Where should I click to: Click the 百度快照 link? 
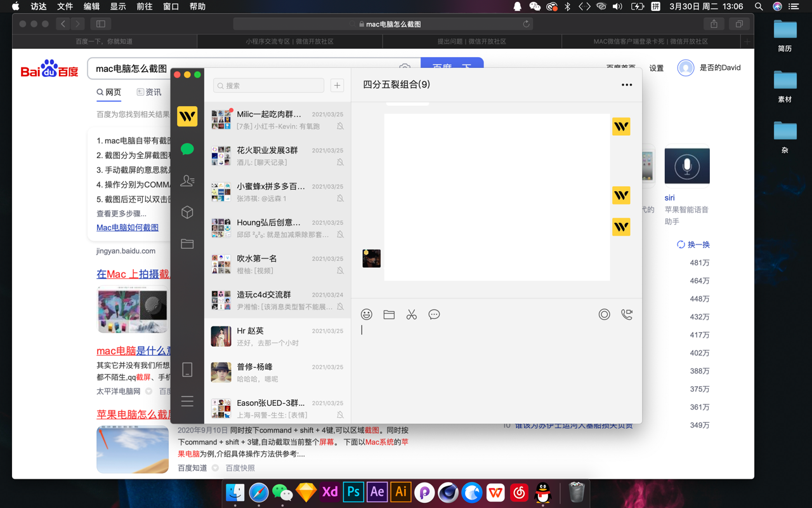coord(240,468)
